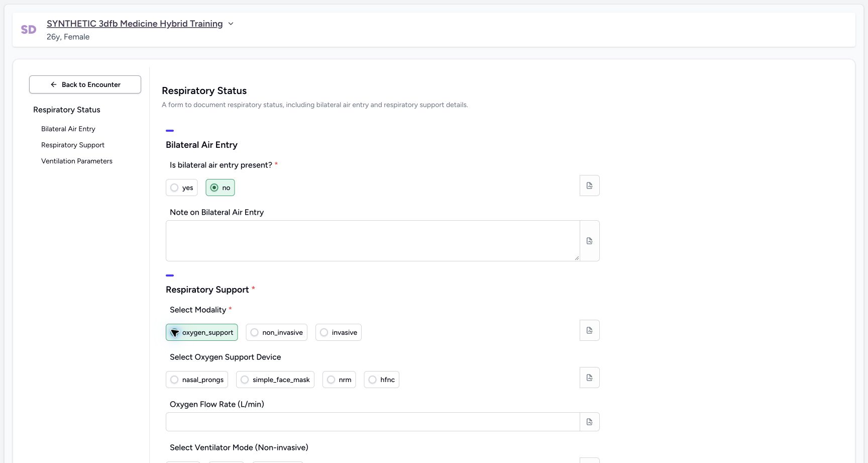Select nrm oxygen device

point(339,380)
